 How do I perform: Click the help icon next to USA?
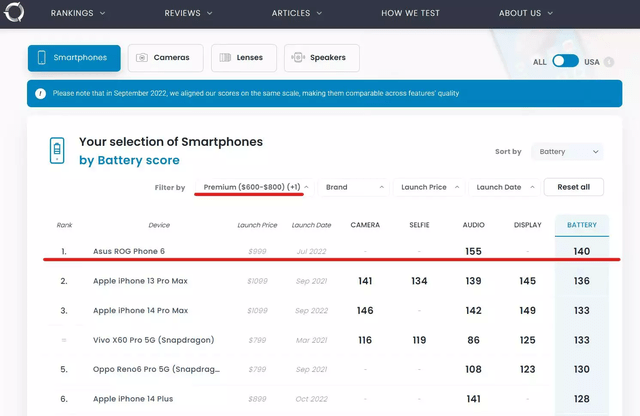pos(609,62)
